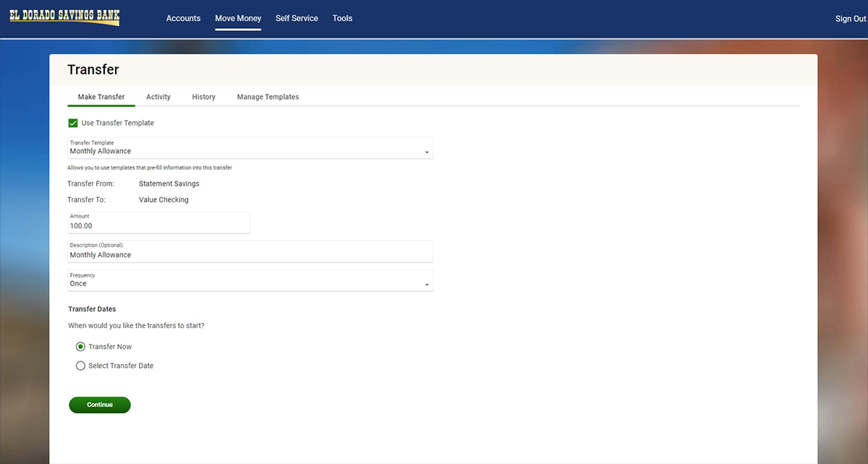Uncheck the Use Transfer Template checkbox

click(x=73, y=123)
